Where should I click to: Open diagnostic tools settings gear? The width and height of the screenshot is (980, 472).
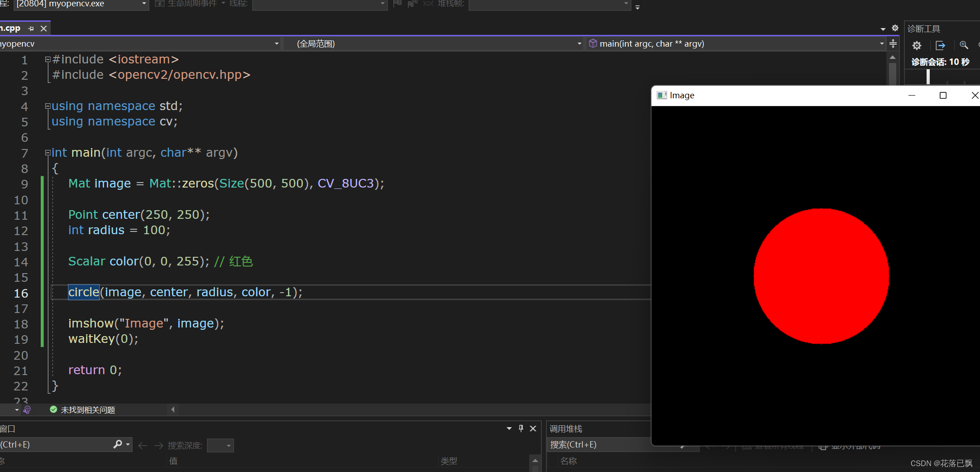(917, 45)
